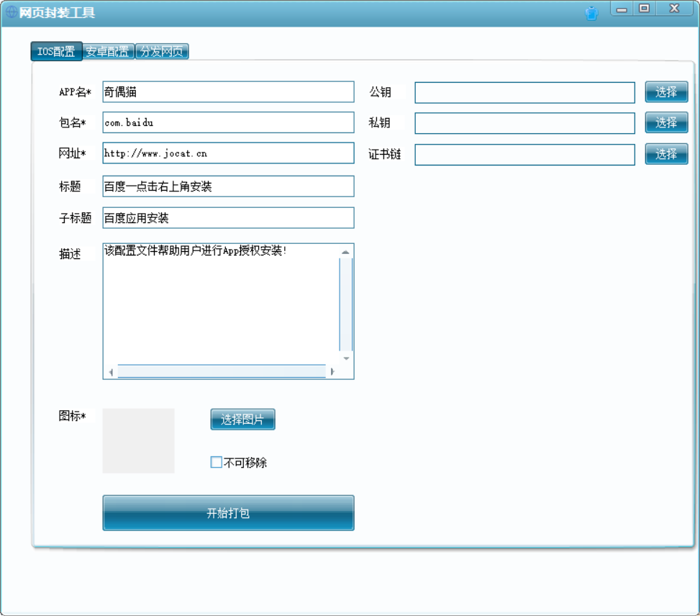Focus the APP名 input field

pyautogui.click(x=228, y=92)
